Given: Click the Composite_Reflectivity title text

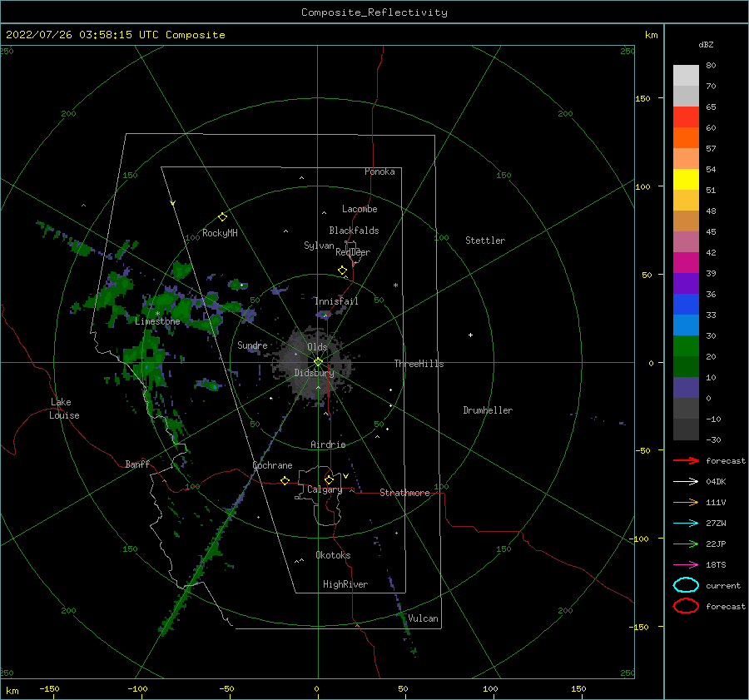Looking at the screenshot, I should tap(374, 12).
